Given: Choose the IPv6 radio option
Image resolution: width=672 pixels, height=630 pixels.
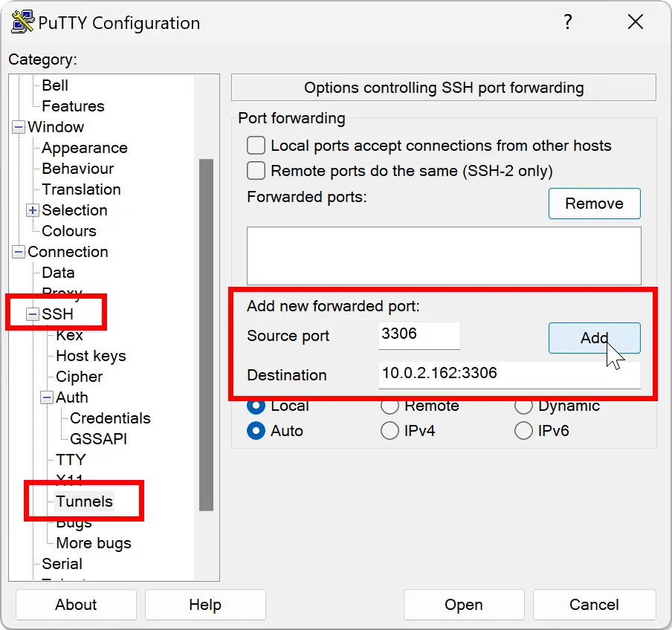Looking at the screenshot, I should pyautogui.click(x=523, y=431).
